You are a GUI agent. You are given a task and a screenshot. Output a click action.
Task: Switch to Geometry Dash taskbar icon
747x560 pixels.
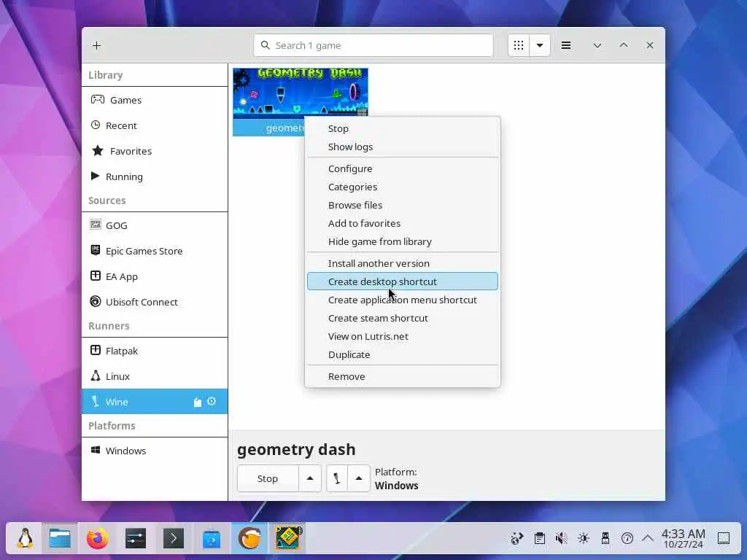287,538
